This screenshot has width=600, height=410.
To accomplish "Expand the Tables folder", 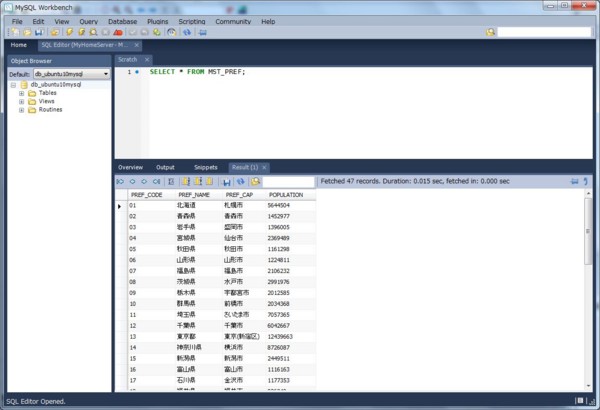I will (21, 93).
